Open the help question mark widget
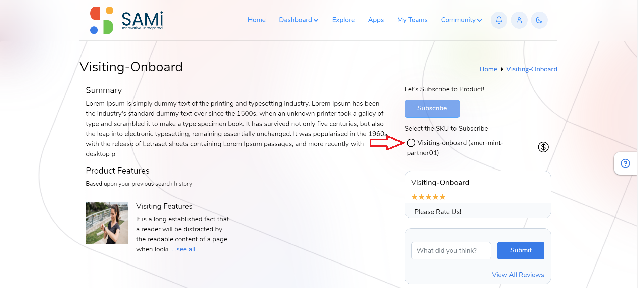Image resolution: width=644 pixels, height=288 pixels. coord(625,163)
